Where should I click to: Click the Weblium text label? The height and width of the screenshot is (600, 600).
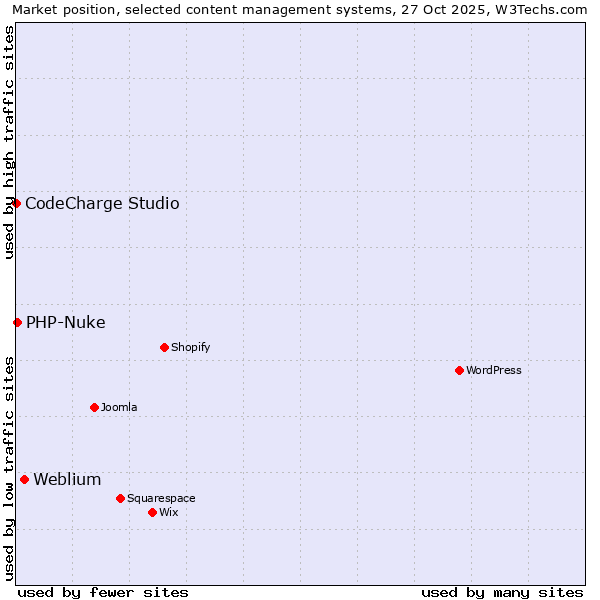tap(67, 480)
